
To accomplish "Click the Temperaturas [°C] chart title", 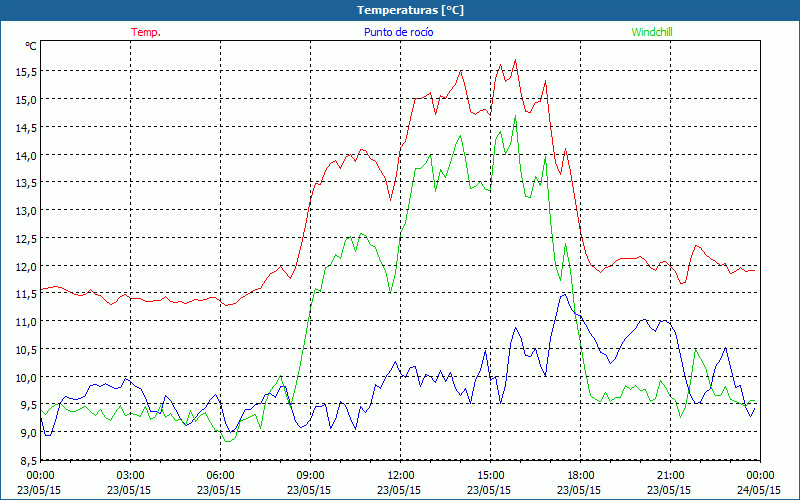I will point(411,10).
